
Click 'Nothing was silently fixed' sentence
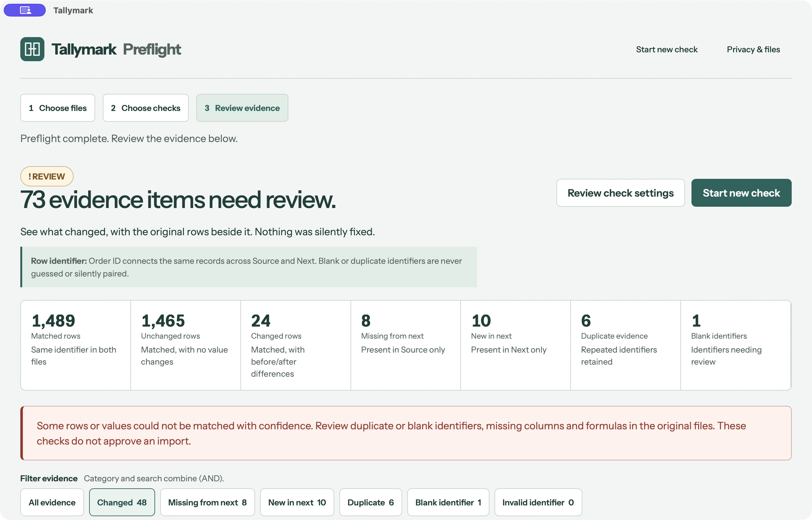tap(314, 232)
